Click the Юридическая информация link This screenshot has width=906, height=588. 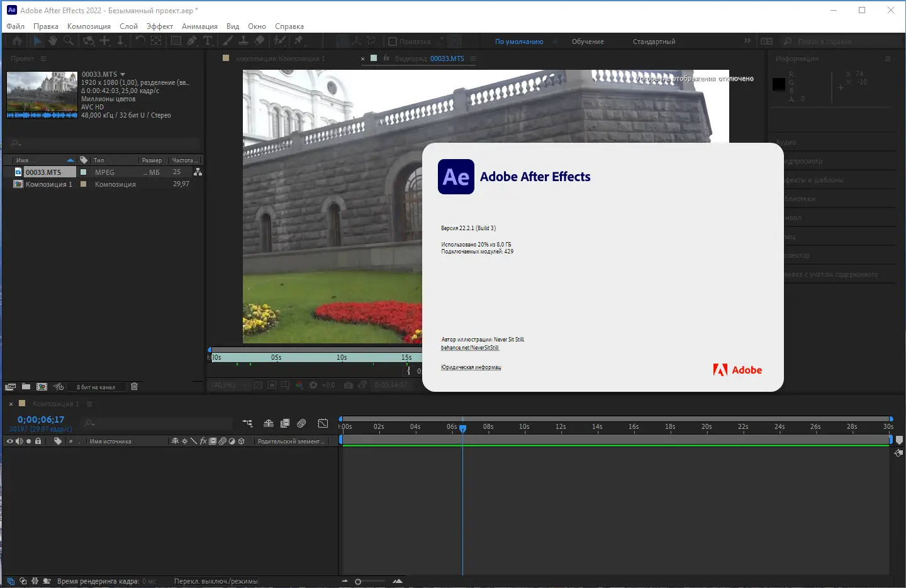point(471,367)
